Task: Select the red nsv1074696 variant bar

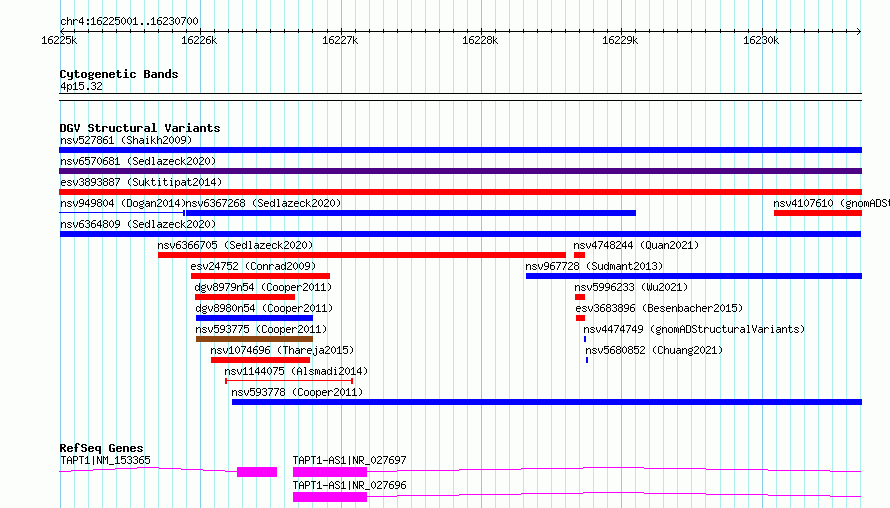Action: (261, 360)
